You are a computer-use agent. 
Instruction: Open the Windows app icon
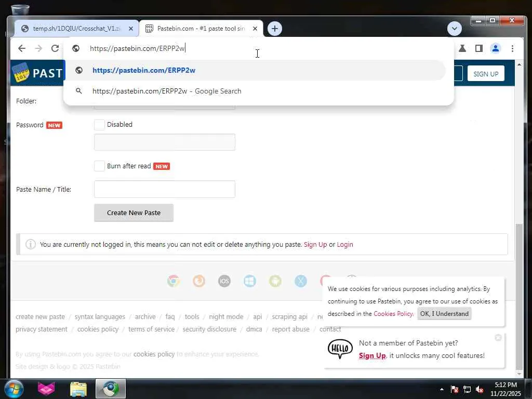point(250,281)
